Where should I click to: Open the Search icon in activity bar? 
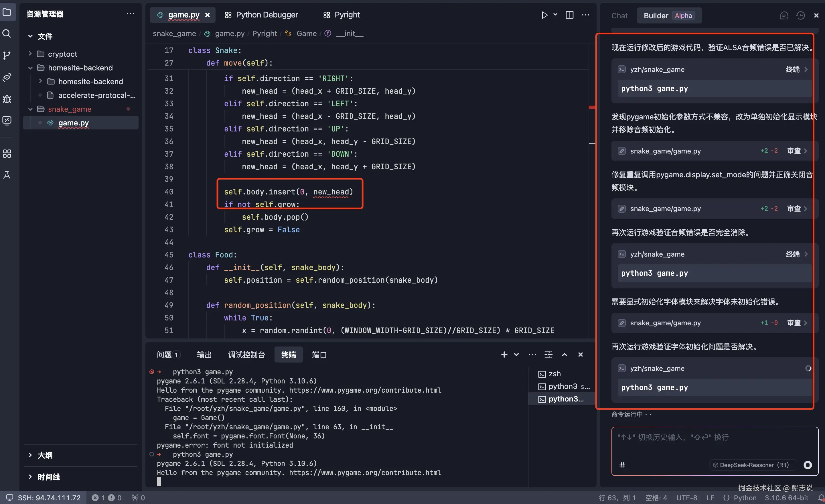coord(7,34)
